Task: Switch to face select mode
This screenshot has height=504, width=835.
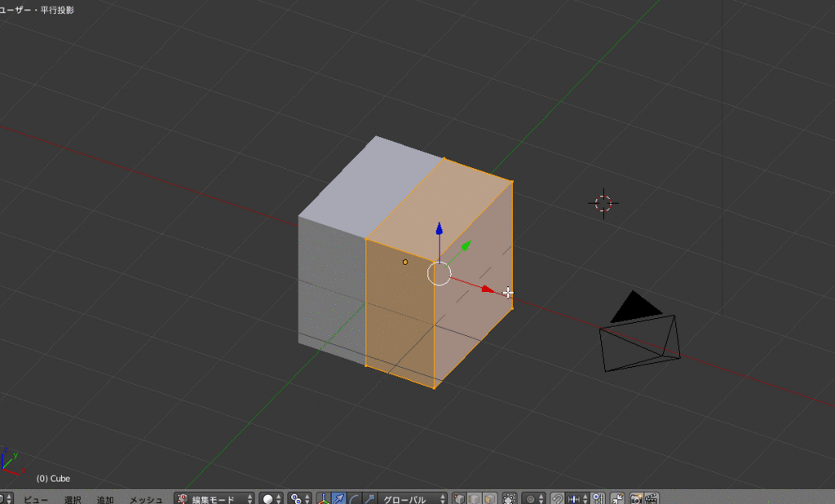Action: tap(489, 499)
